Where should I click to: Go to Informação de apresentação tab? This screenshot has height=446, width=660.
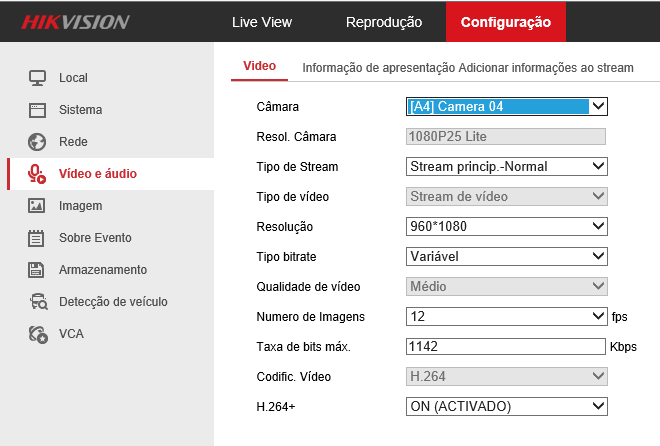click(x=378, y=68)
